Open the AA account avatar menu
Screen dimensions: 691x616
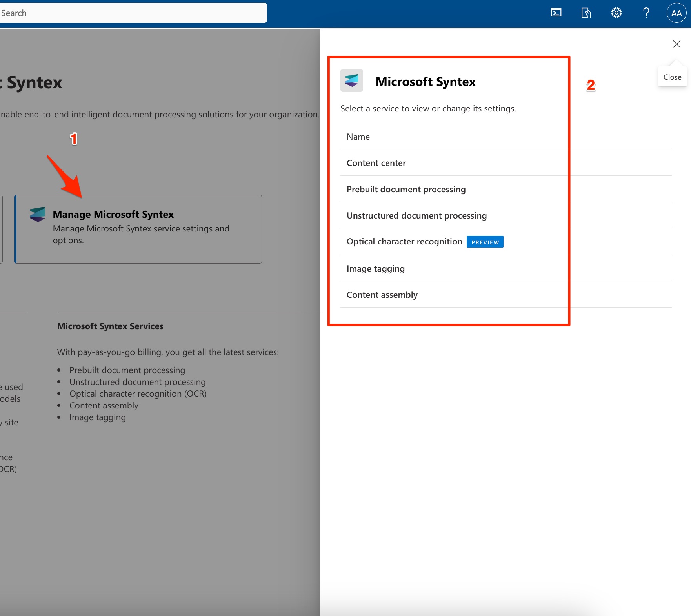click(676, 13)
